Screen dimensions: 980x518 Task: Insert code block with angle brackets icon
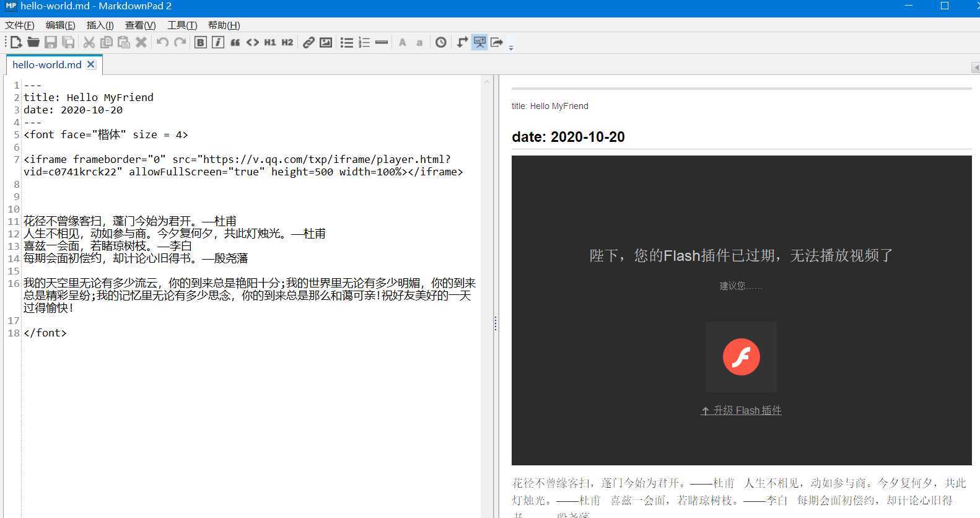point(253,42)
